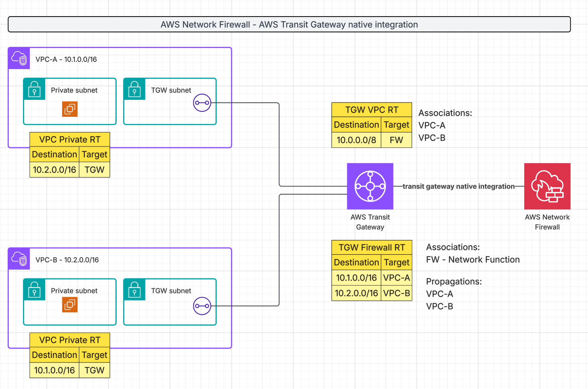Click the 'VPC-A - 10.1.0.0/16' label

[66, 59]
